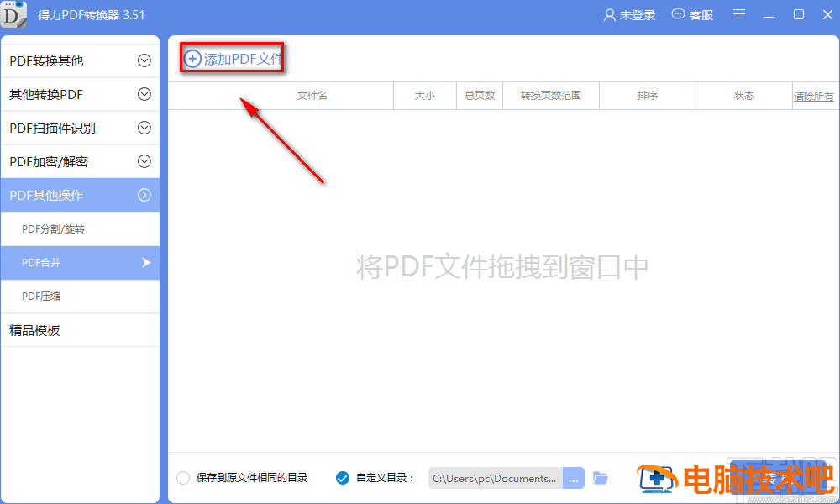The image size is (840, 504).
Task: Click 添加PDF文件 to add files
Action: [233, 59]
